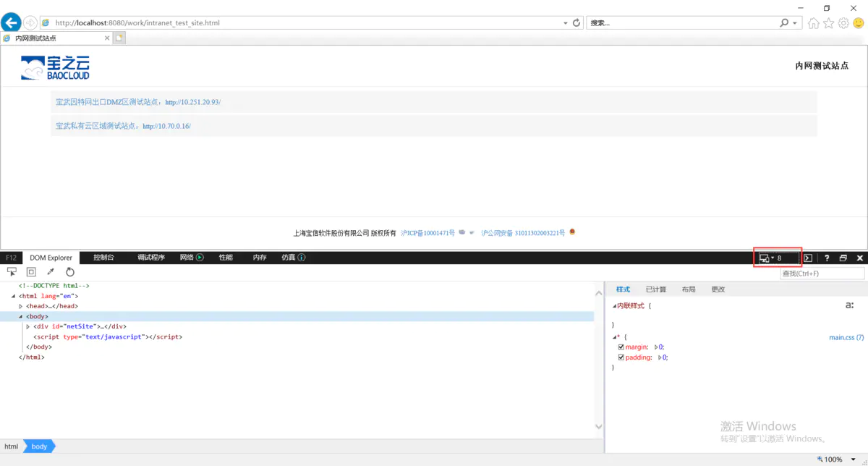
Task: Expand the padding value triangle
Action: click(x=660, y=357)
